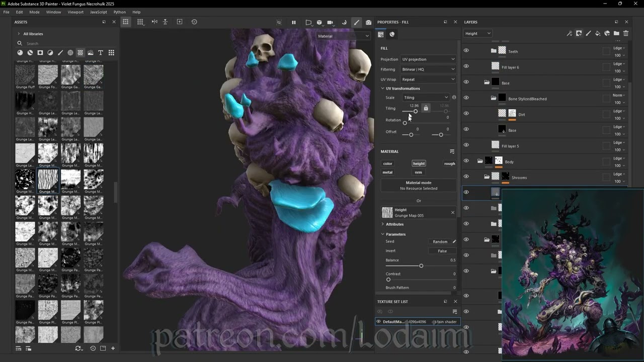
Task: Open the Scale Tiling dropdown
Action: click(x=426, y=98)
